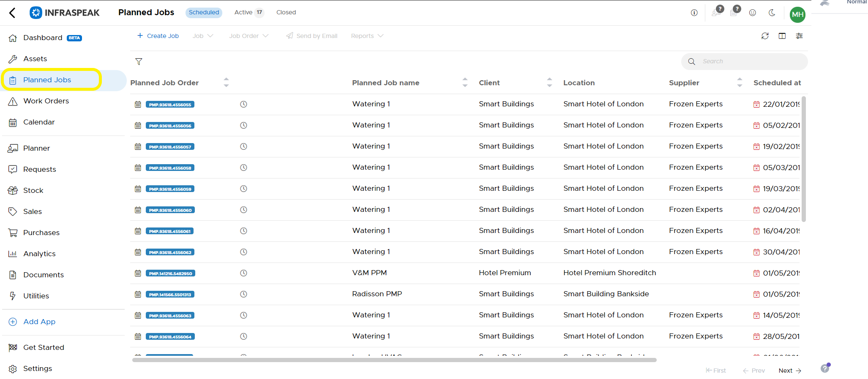Toggle dark mode moon icon
Viewport: 868px width, 379px height.
(x=772, y=13)
